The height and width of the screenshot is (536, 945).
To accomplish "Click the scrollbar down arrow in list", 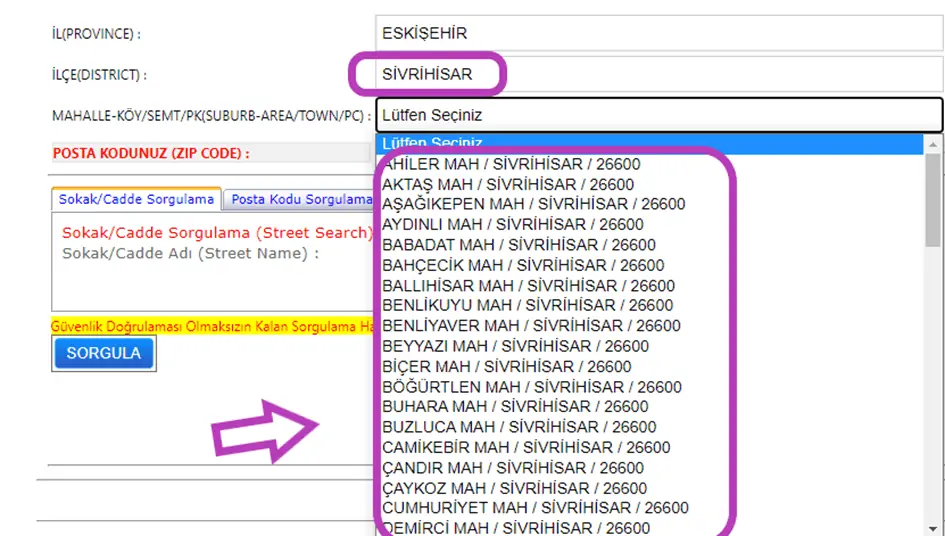I will coord(933,527).
